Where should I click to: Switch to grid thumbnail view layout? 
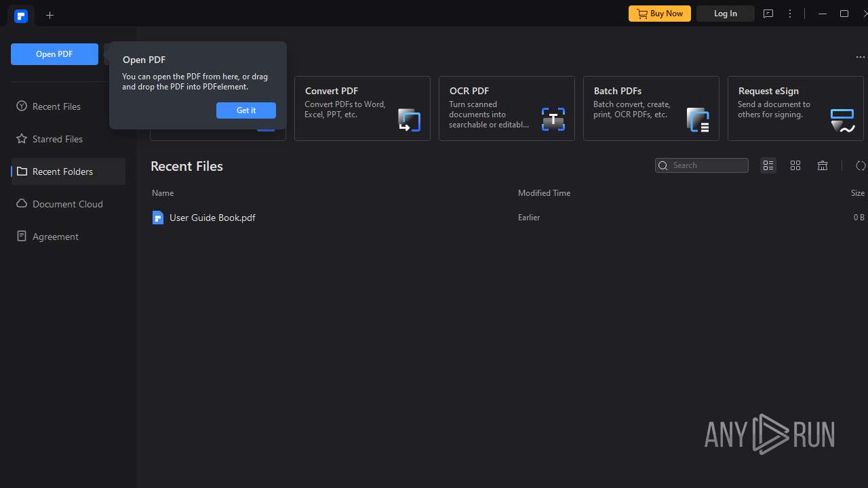795,165
